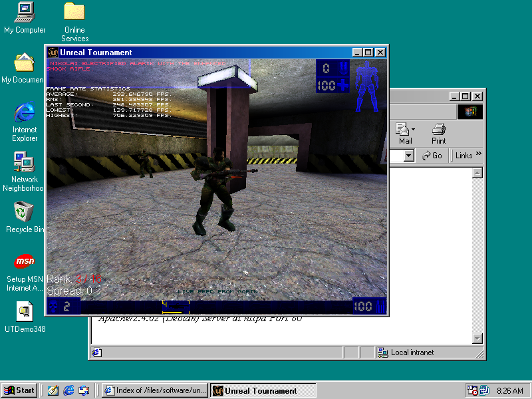
Task: Launch Outlook Express from quick launch
Action: pos(84,390)
